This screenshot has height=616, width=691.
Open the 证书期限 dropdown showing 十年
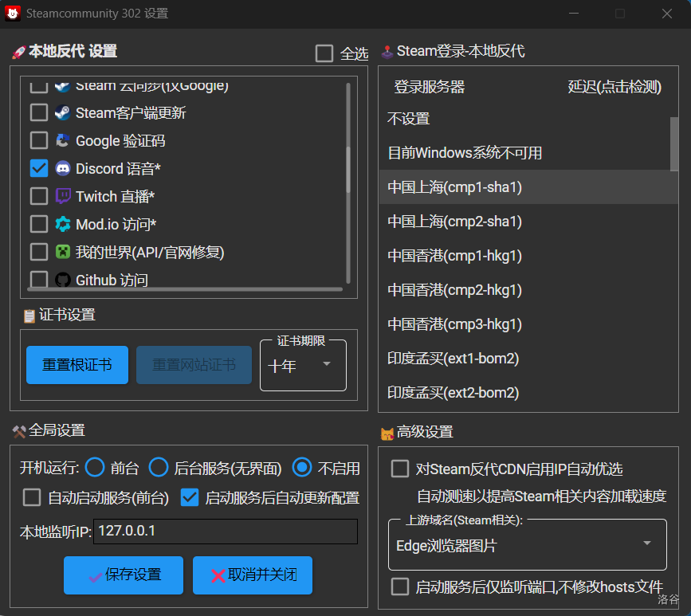click(304, 366)
